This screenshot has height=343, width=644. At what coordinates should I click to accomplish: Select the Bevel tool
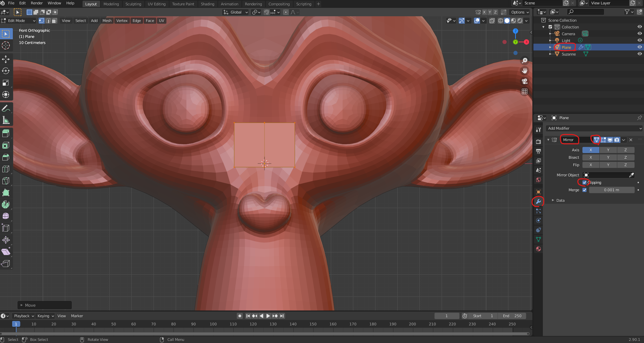coord(6,157)
